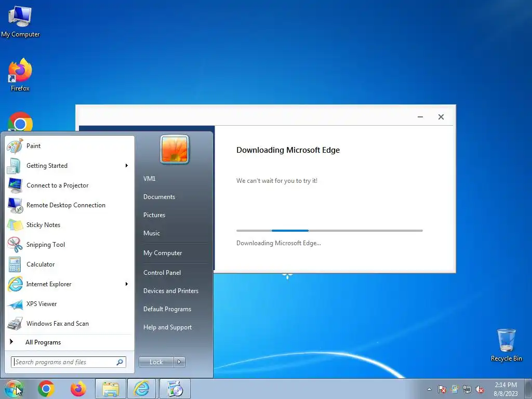Click the Start orb button
This screenshot has height=399, width=532.
(14, 389)
